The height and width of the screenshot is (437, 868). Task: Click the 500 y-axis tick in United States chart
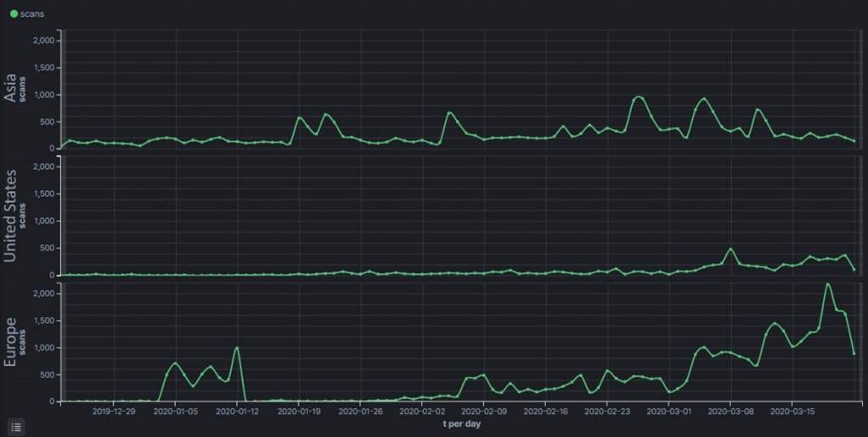click(48, 249)
